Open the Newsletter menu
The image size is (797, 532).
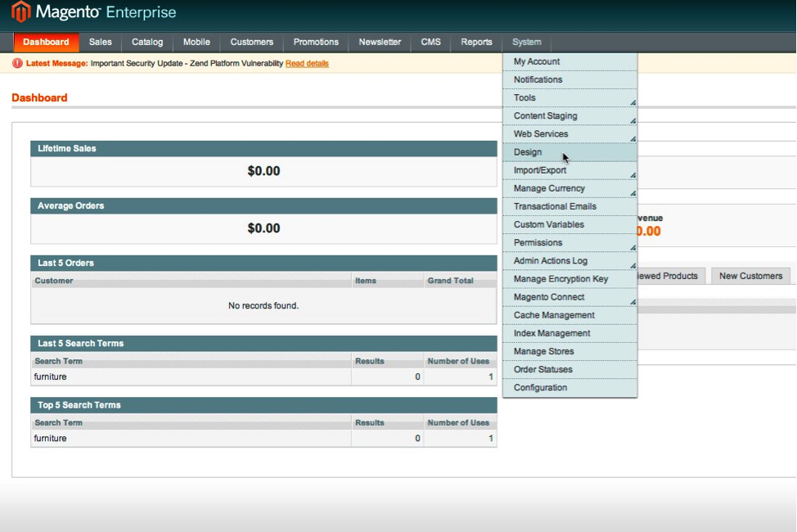[x=380, y=43]
